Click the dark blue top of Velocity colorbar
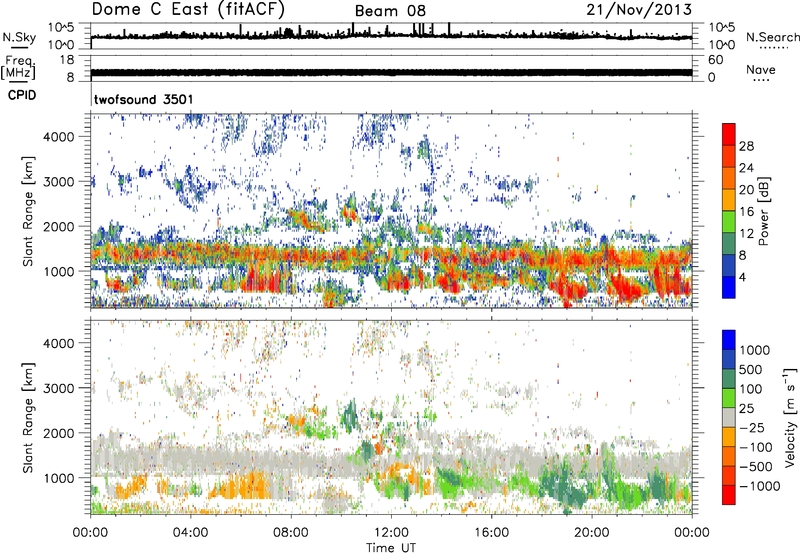This screenshot has width=800, height=554. click(729, 340)
